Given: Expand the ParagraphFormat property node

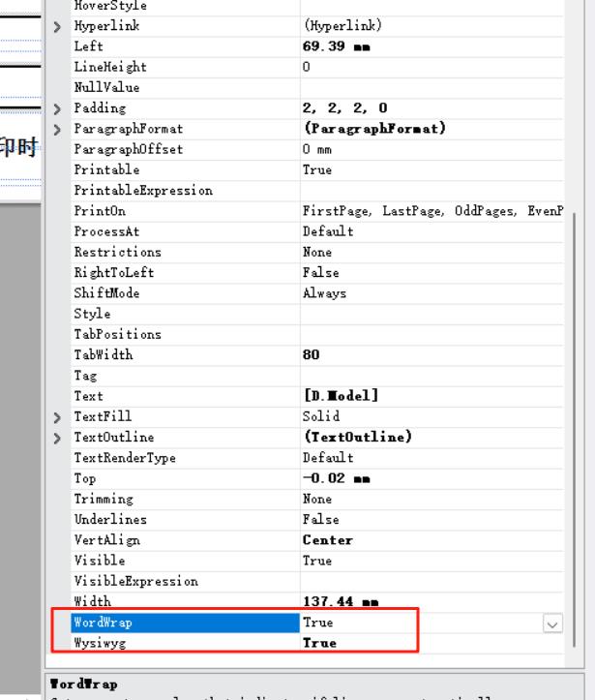Looking at the screenshot, I should click(58, 129).
